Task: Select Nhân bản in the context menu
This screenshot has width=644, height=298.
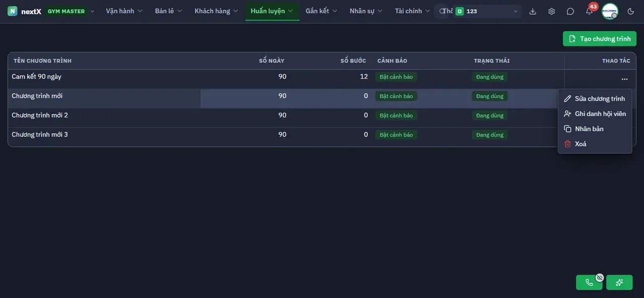Action: point(595,129)
